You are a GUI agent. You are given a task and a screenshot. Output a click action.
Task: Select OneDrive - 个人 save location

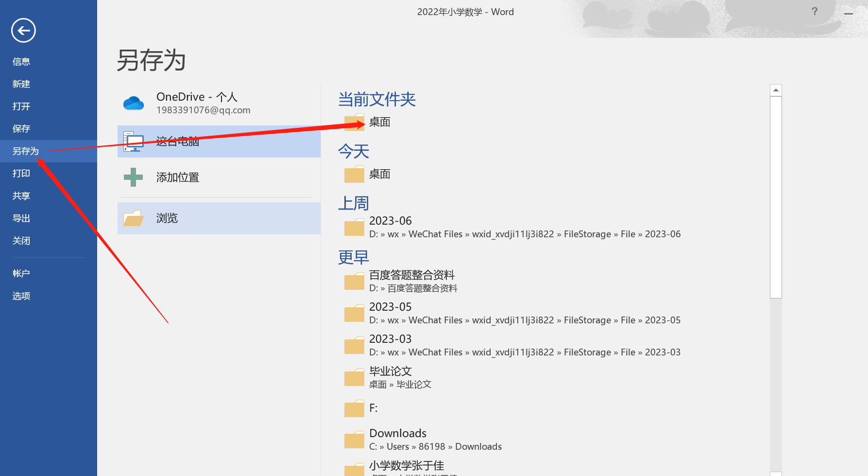(219, 103)
